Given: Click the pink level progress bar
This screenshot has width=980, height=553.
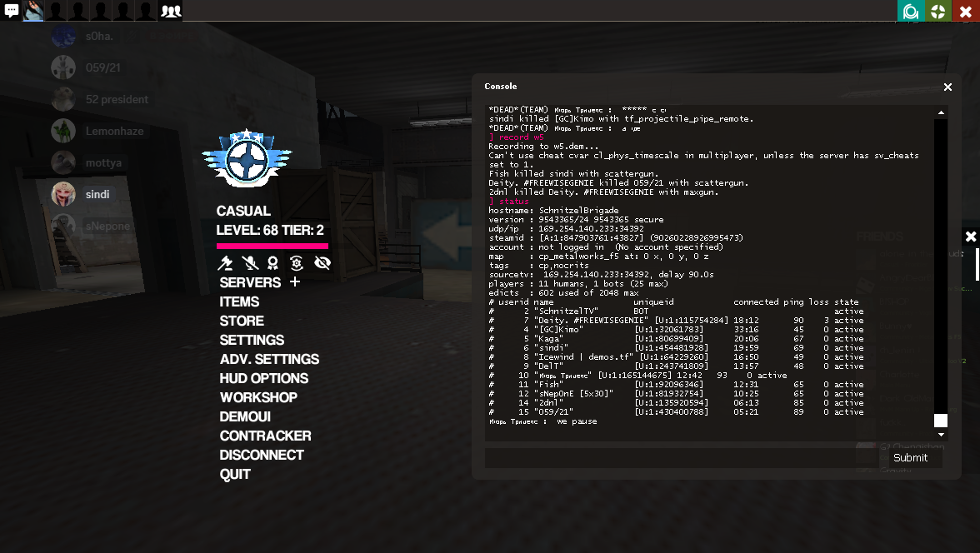Looking at the screenshot, I should pos(272,246).
